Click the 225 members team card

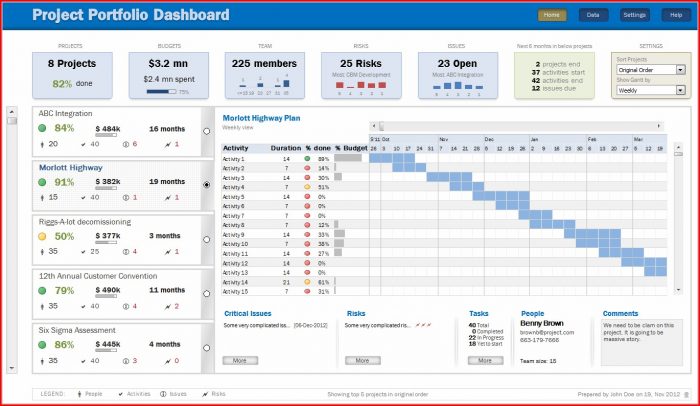[x=265, y=75]
